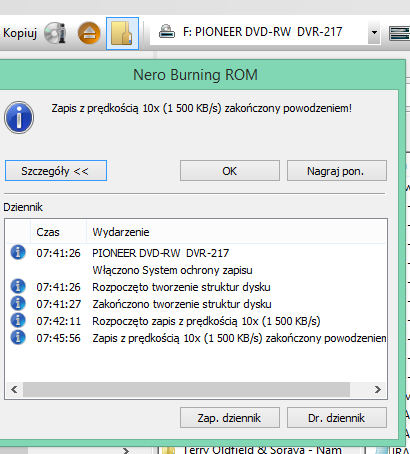410x454 pixels.
Task: Click the right arrow of the log's horizontal scrollbar
Action: tap(378, 389)
